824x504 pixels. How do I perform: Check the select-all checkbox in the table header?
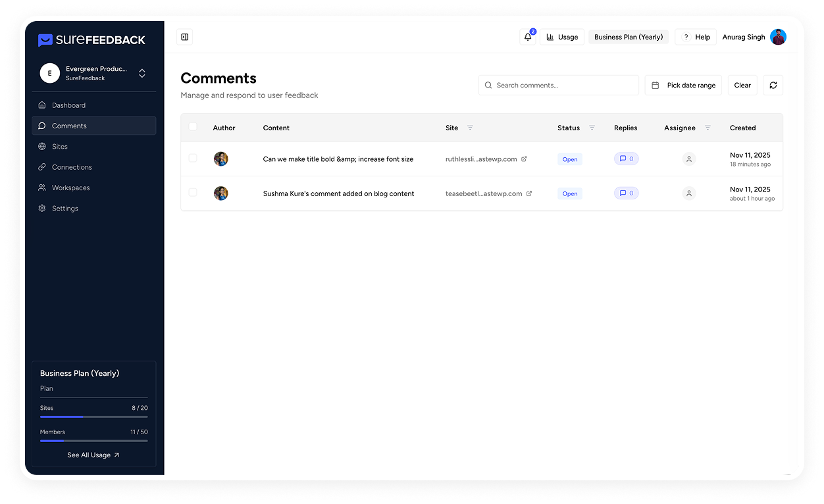193,126
